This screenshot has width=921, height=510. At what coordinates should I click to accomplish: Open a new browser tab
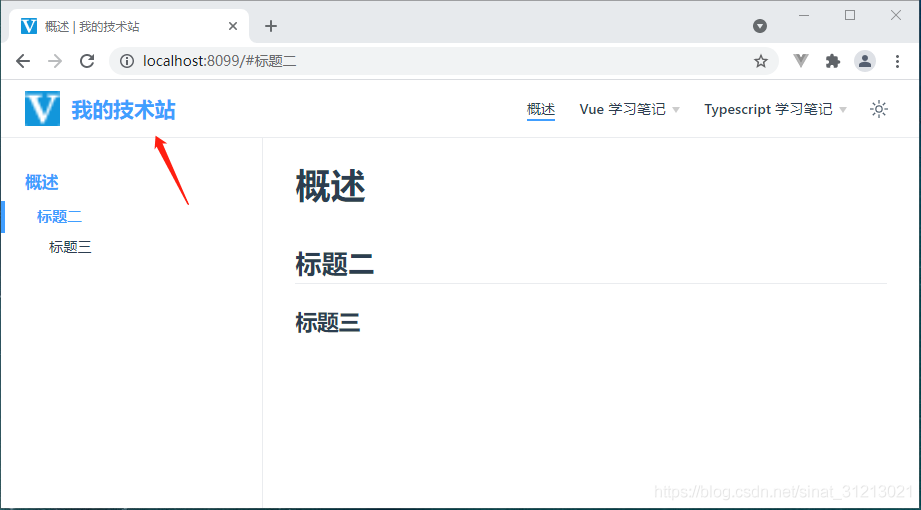coord(270,26)
